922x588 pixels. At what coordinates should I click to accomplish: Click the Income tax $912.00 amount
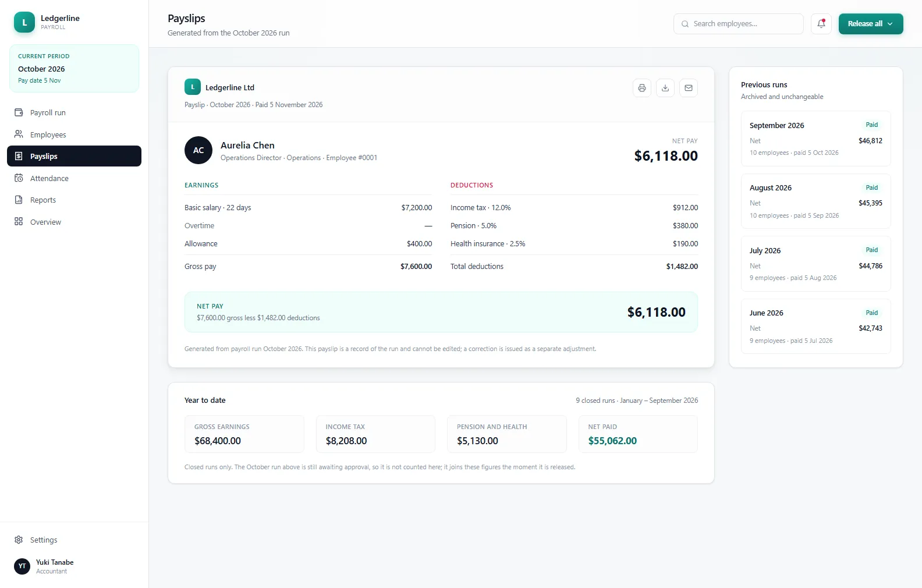[x=686, y=208]
